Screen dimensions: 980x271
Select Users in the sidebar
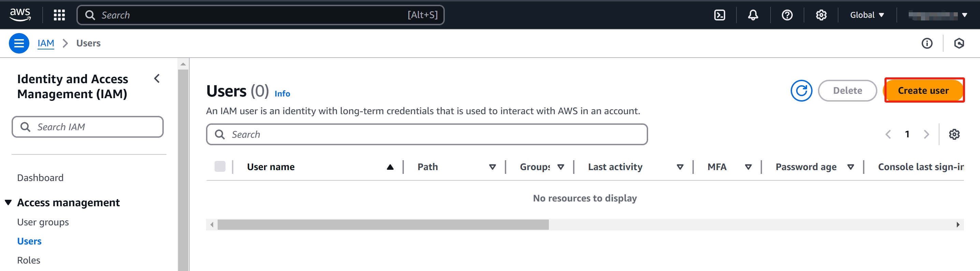[x=29, y=241]
